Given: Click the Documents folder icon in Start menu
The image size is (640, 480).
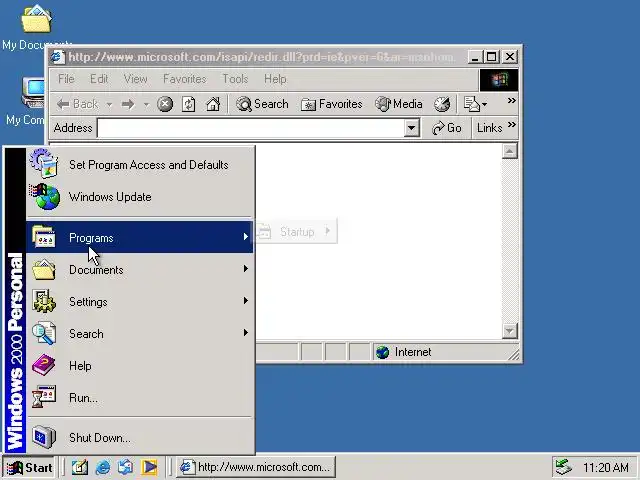Looking at the screenshot, I should 44,269.
